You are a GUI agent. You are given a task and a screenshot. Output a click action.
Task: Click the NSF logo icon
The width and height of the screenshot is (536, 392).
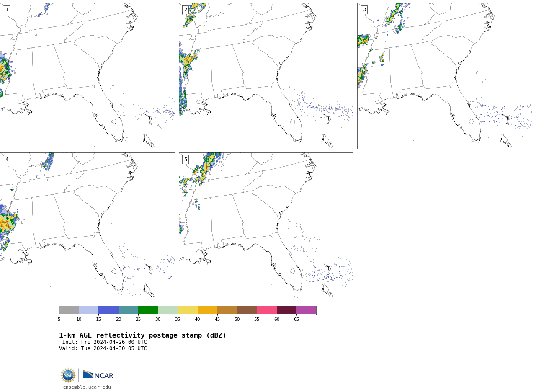pyautogui.click(x=68, y=375)
